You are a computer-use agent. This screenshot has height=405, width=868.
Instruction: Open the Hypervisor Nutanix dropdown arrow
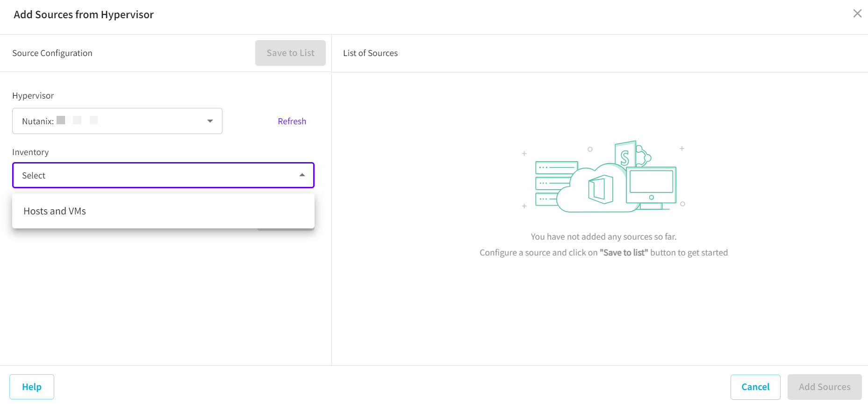click(210, 121)
